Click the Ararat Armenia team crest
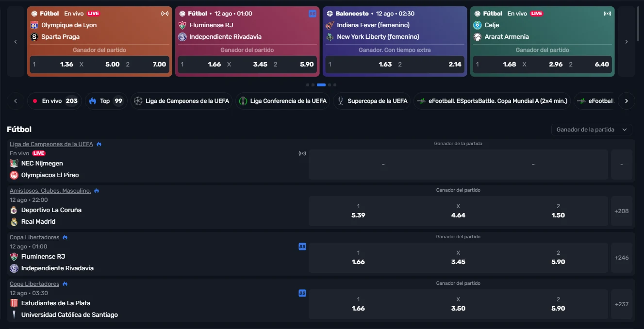Viewport: 644px width, 329px height. coord(478,37)
